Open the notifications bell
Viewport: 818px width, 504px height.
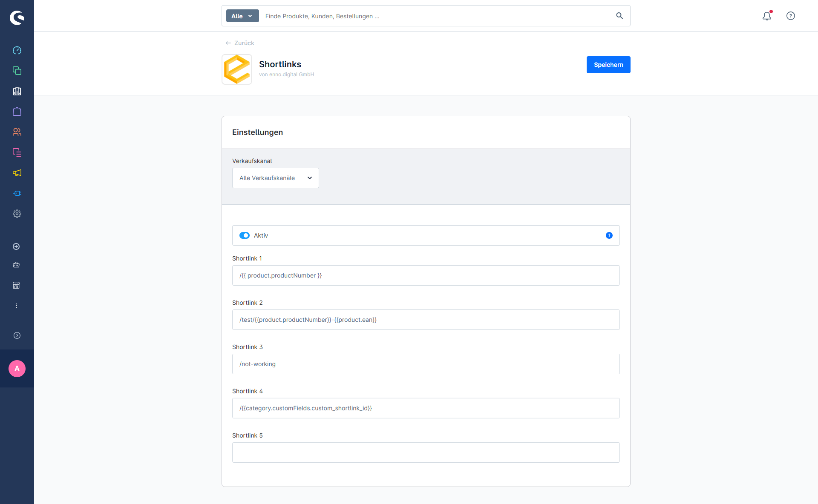click(x=767, y=16)
